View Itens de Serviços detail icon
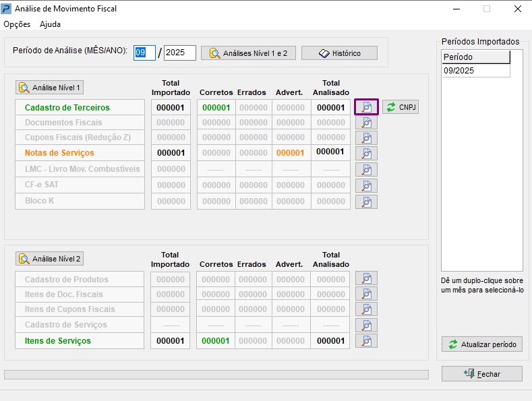 (366, 341)
